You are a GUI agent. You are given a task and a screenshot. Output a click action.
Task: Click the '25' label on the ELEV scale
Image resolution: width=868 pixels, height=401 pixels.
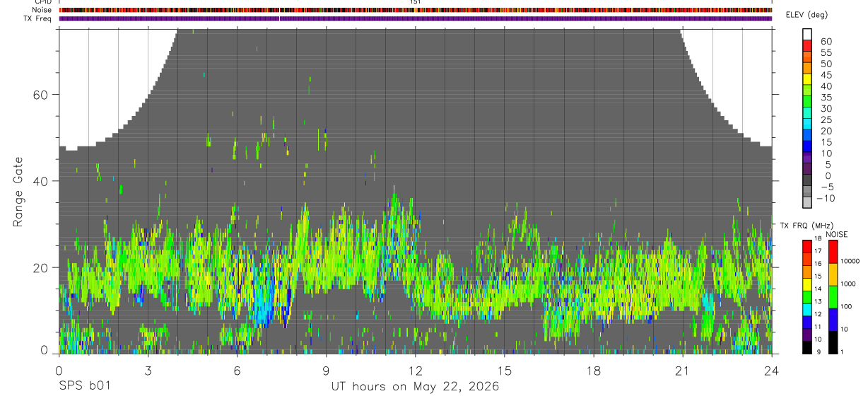coord(826,120)
